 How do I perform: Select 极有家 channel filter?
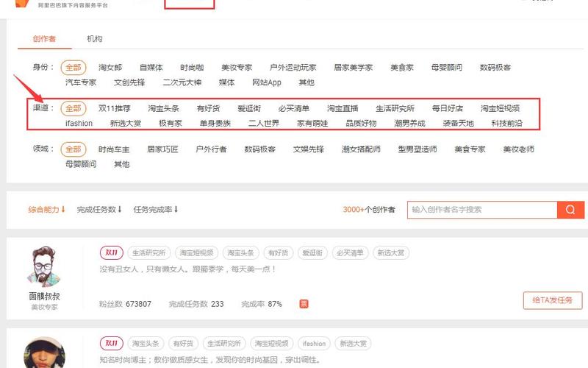[x=171, y=123]
